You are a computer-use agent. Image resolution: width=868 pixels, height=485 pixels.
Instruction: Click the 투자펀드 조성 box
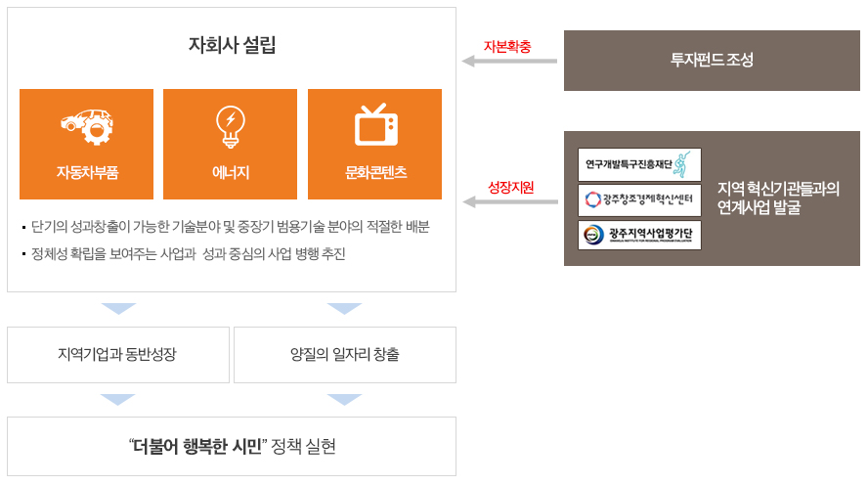pyautogui.click(x=712, y=61)
